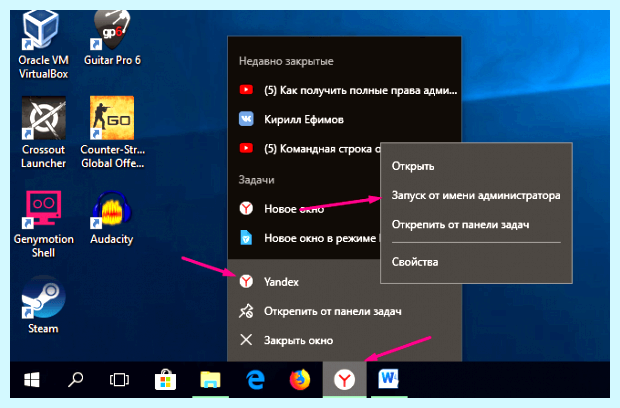Image resolution: width=620 pixels, height=408 pixels.
Task: Choose 'Закрыть окно' in jump list
Action: [x=344, y=340]
